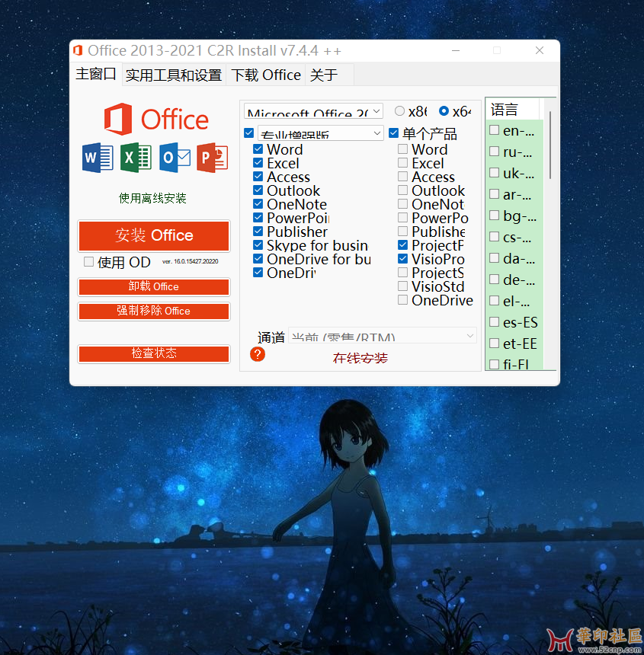This screenshot has width=644, height=655.
Task: Toggle the 单个产品 checkbox
Action: [x=394, y=133]
